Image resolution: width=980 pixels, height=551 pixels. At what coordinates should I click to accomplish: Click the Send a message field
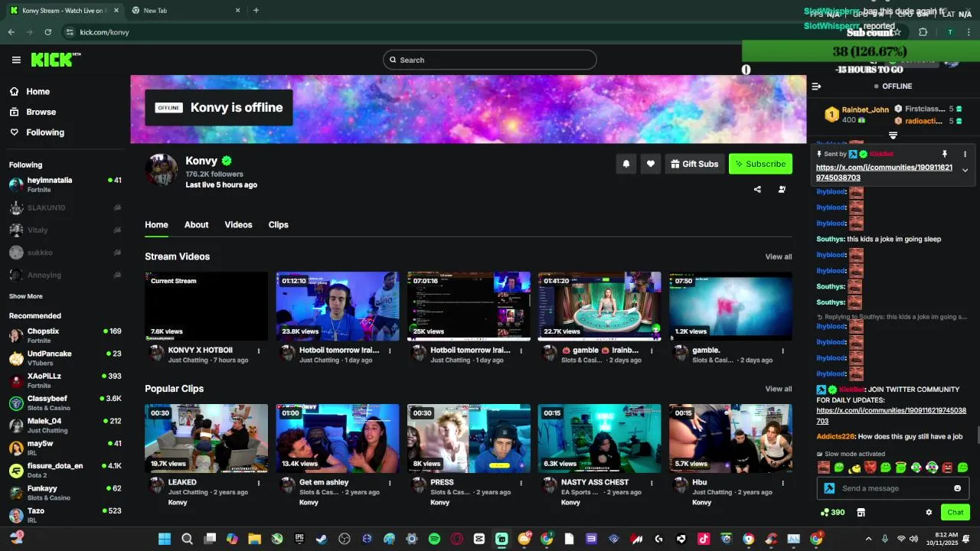click(892, 488)
